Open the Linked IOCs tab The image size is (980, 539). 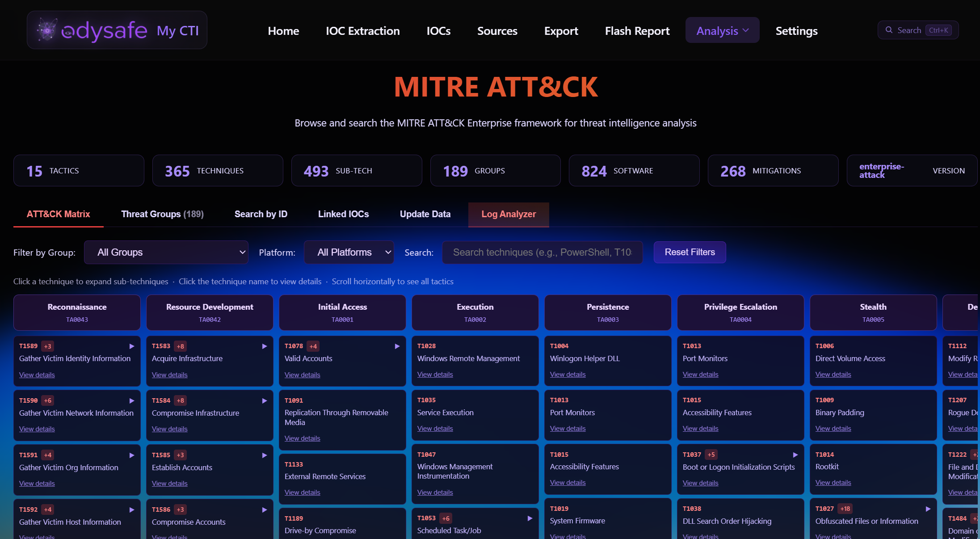(343, 214)
